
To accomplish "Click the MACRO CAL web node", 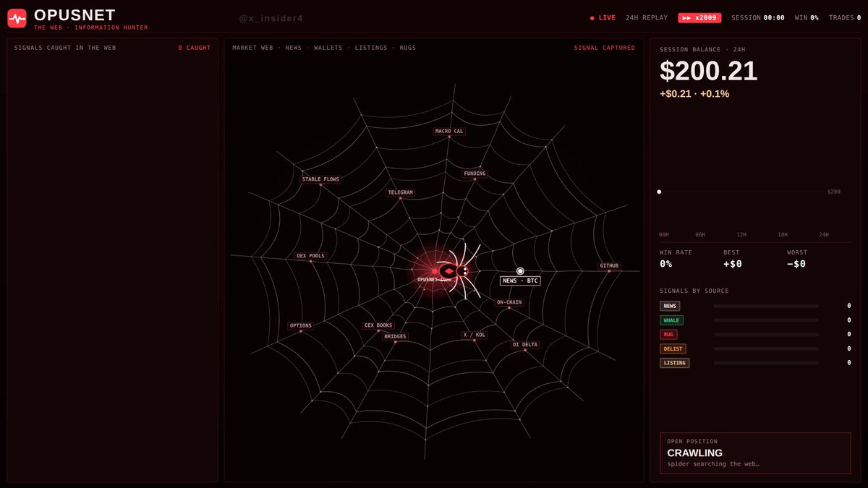I will coord(449,132).
